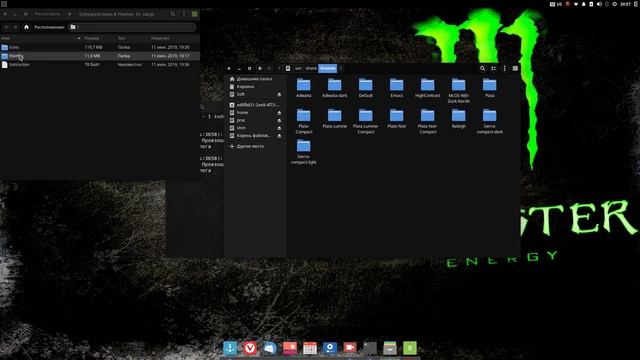Open search in the themes file manager

click(x=482, y=69)
